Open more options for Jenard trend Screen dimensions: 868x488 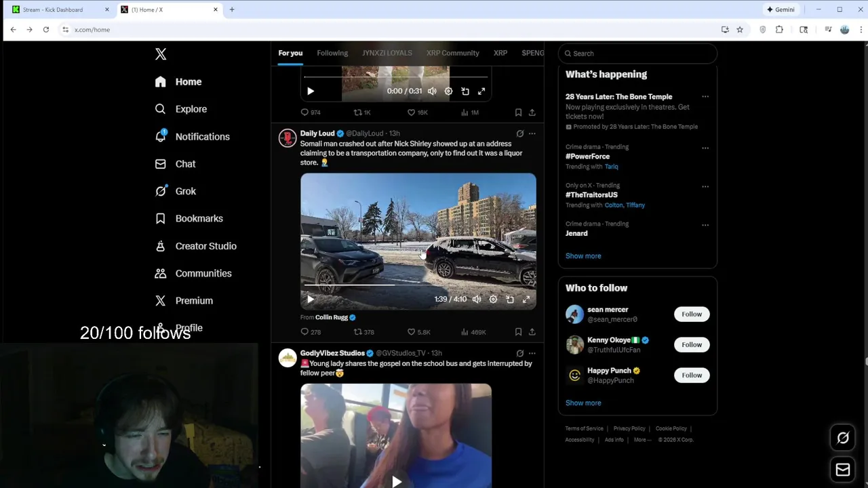pos(705,225)
